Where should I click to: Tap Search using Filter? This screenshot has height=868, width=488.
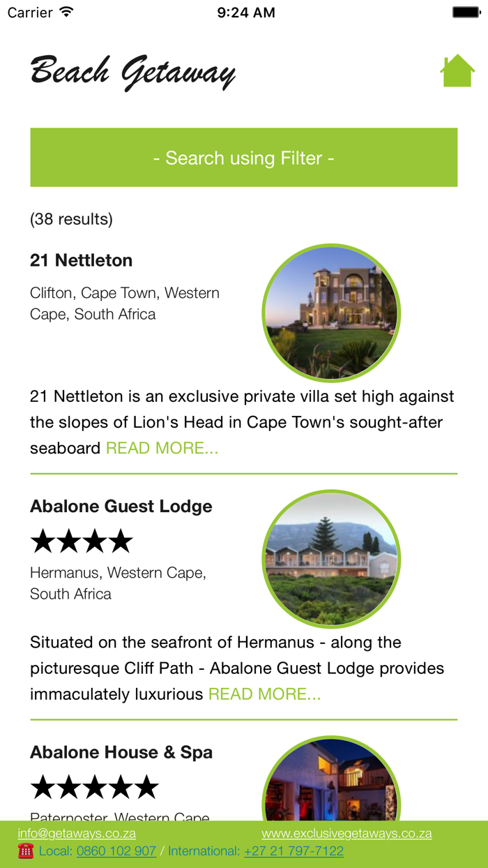[x=243, y=157]
